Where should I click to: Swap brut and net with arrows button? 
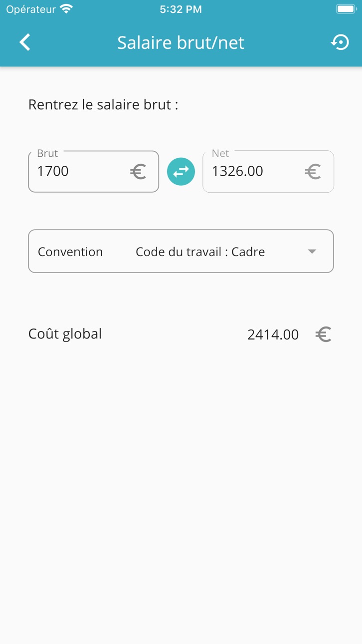(181, 171)
